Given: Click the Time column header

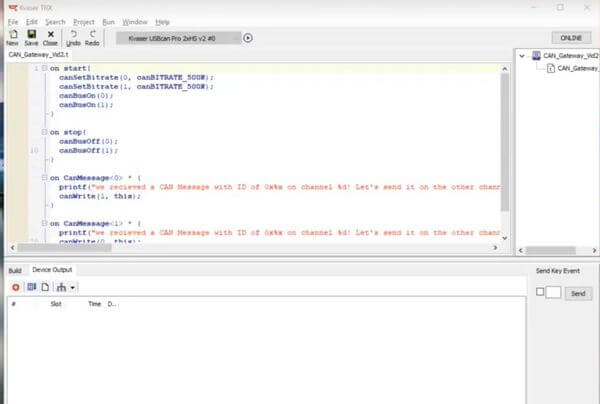Looking at the screenshot, I should (95, 304).
